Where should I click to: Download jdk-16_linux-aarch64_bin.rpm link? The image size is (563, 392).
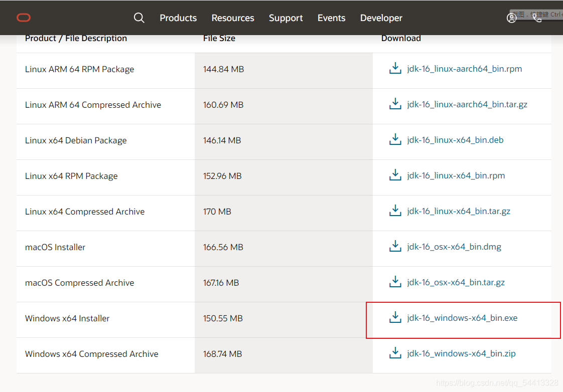coord(465,69)
